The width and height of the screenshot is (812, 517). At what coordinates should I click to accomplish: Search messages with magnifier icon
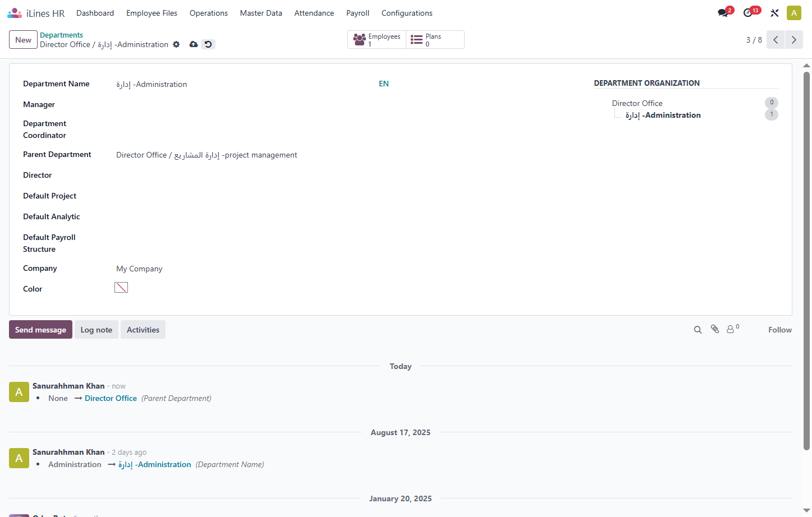[x=698, y=330]
